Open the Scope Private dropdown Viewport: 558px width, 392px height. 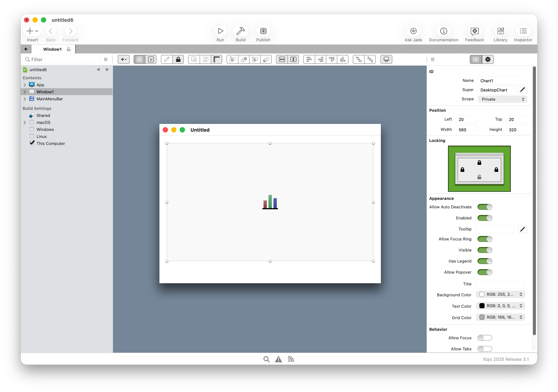(503, 99)
